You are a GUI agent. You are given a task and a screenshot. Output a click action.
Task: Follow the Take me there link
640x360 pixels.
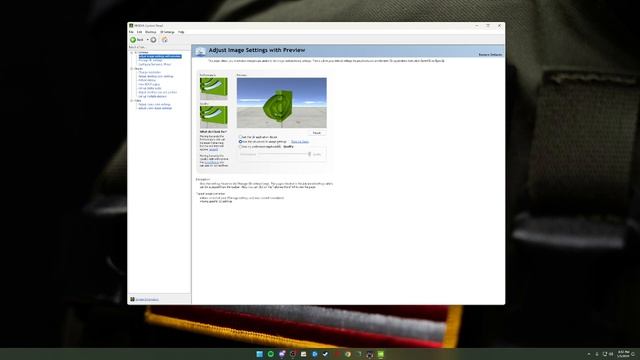pos(300,142)
